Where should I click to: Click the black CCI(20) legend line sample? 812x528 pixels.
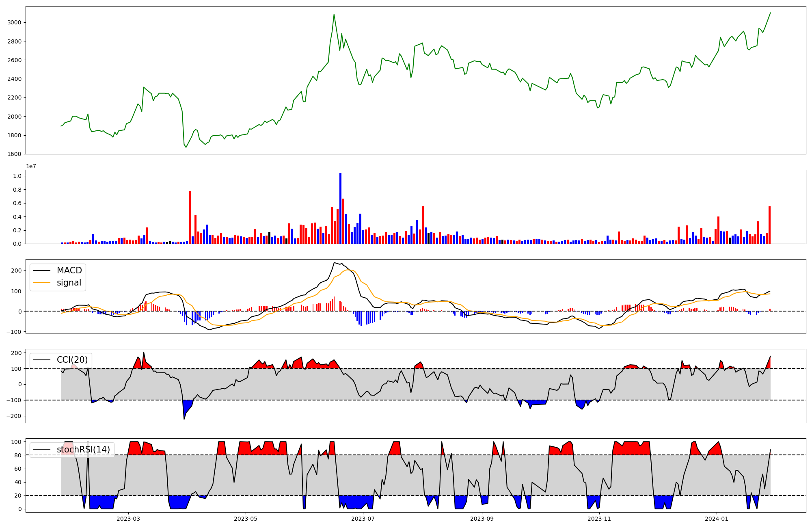click(42, 360)
